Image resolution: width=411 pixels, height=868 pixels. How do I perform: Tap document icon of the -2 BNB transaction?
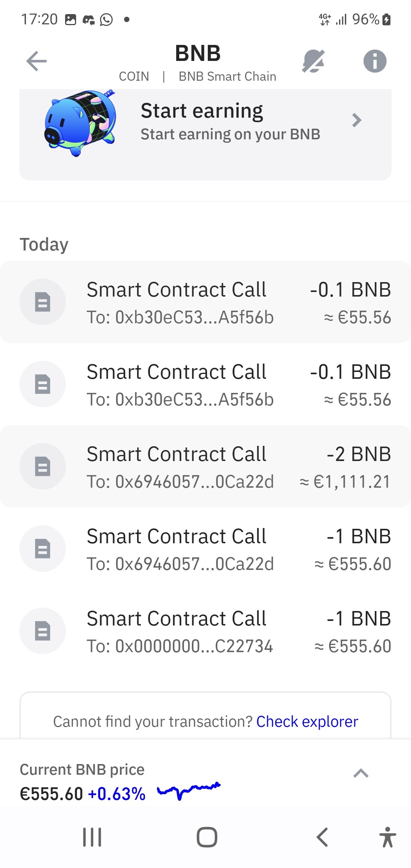(x=43, y=466)
